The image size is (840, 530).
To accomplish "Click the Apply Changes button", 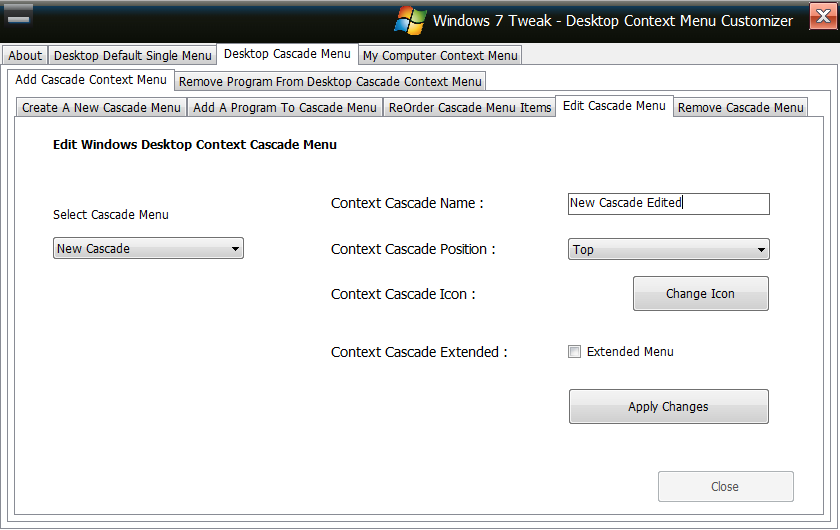I will (x=669, y=407).
